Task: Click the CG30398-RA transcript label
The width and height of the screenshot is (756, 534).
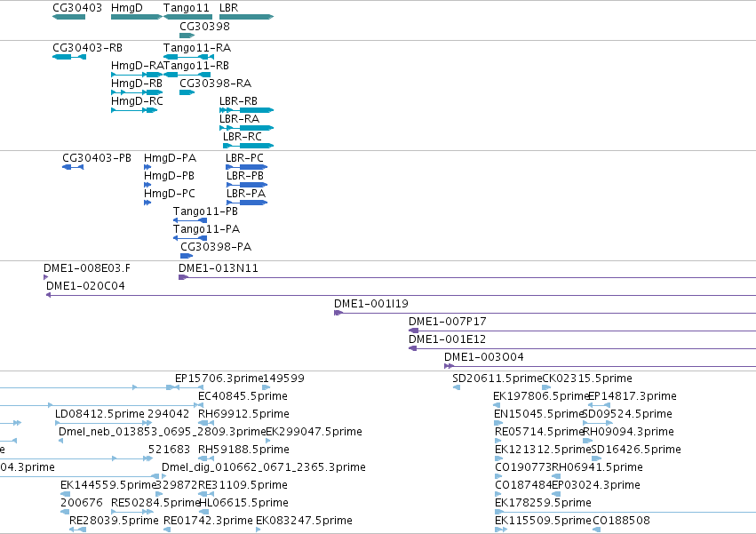Action: (x=216, y=84)
